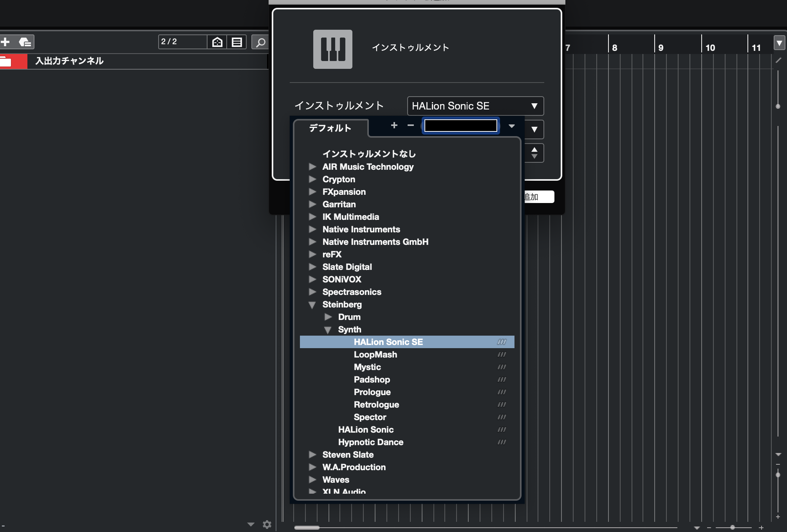Click the piano keyboard instrument icon
The width and height of the screenshot is (787, 532).
click(332, 49)
